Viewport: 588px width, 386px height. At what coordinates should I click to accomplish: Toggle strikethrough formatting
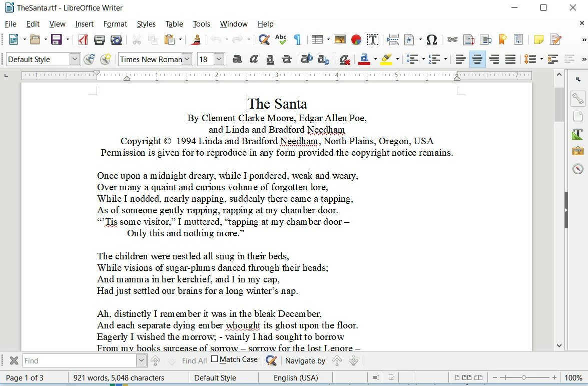click(287, 59)
